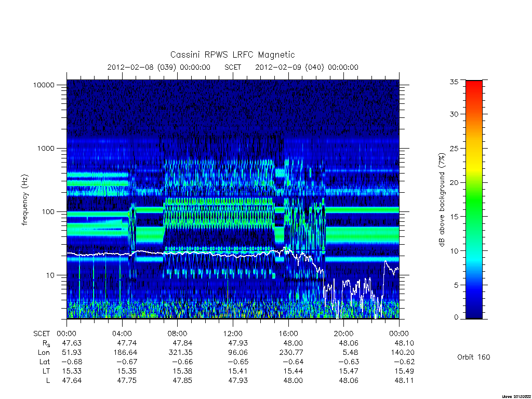Click the 'Cassini RPWS LRFC Magnetic' title

point(232,55)
